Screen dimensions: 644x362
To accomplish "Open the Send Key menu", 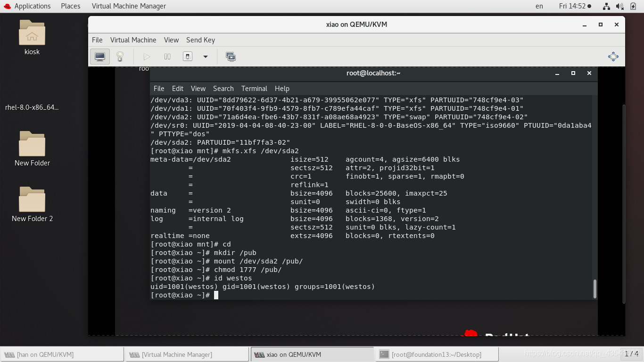I will pos(200,40).
